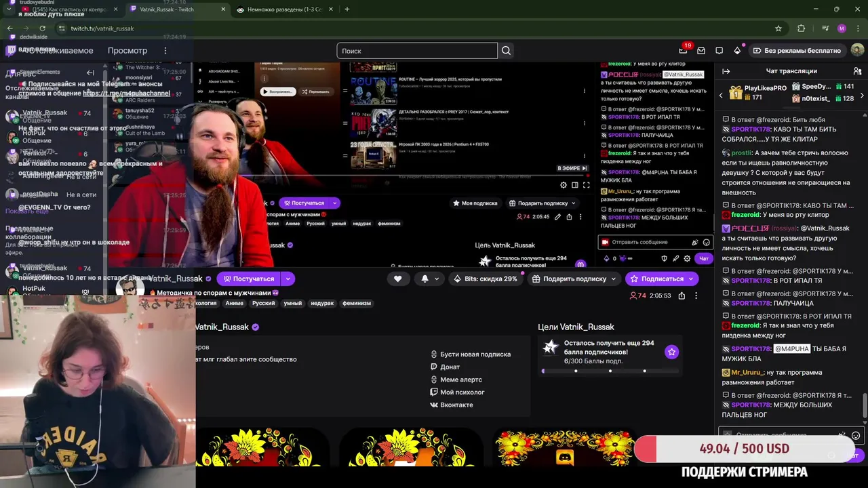The height and width of the screenshot is (488, 868).
Task: Open lower Подарить подписку dropdown button
Action: [x=574, y=279]
